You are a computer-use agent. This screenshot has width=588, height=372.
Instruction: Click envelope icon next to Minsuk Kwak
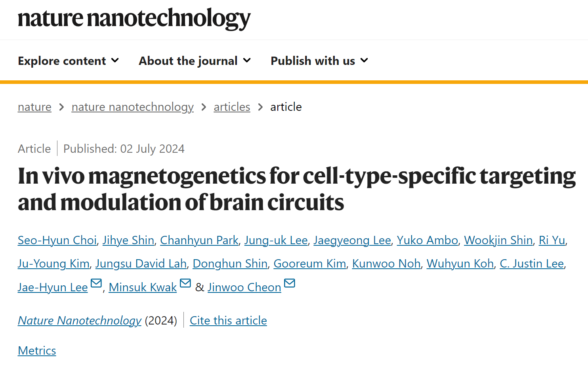[x=185, y=283]
